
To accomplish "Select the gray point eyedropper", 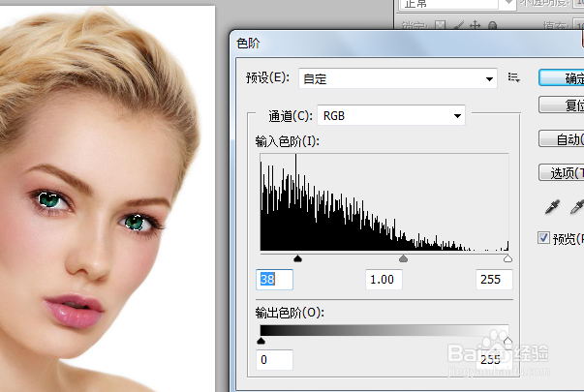I will pyautogui.click(x=577, y=206).
